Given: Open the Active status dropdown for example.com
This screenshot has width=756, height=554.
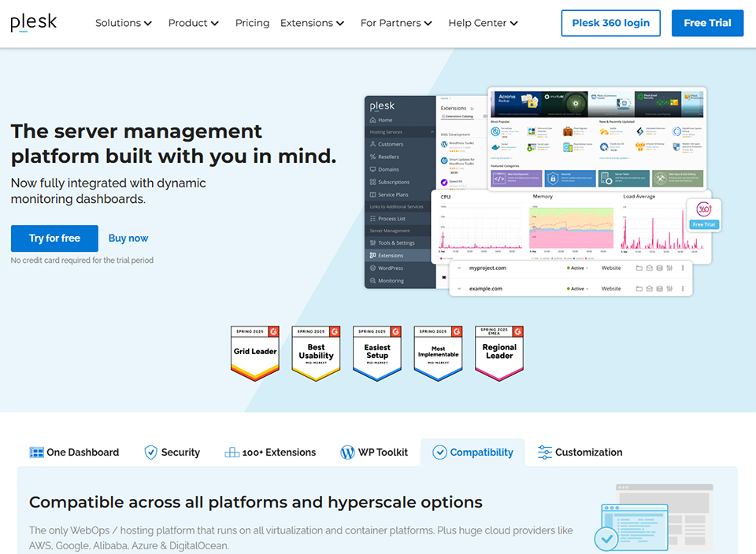Looking at the screenshot, I should click(x=577, y=289).
